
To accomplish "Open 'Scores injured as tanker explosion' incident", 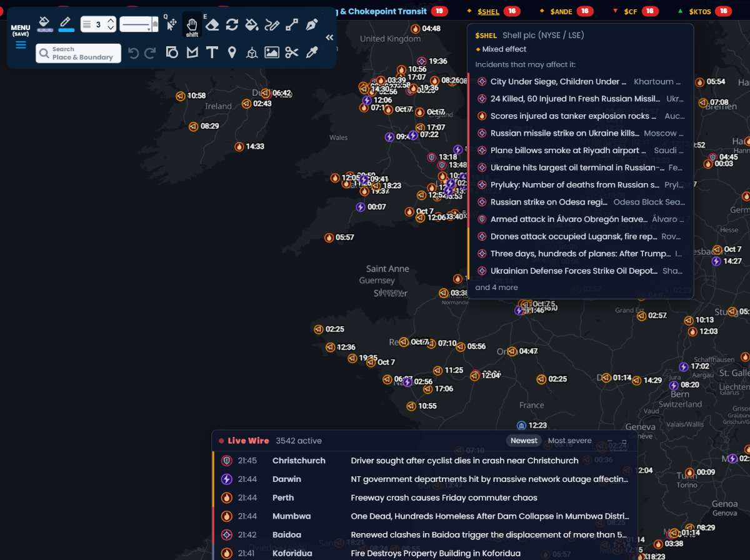I will click(580, 116).
